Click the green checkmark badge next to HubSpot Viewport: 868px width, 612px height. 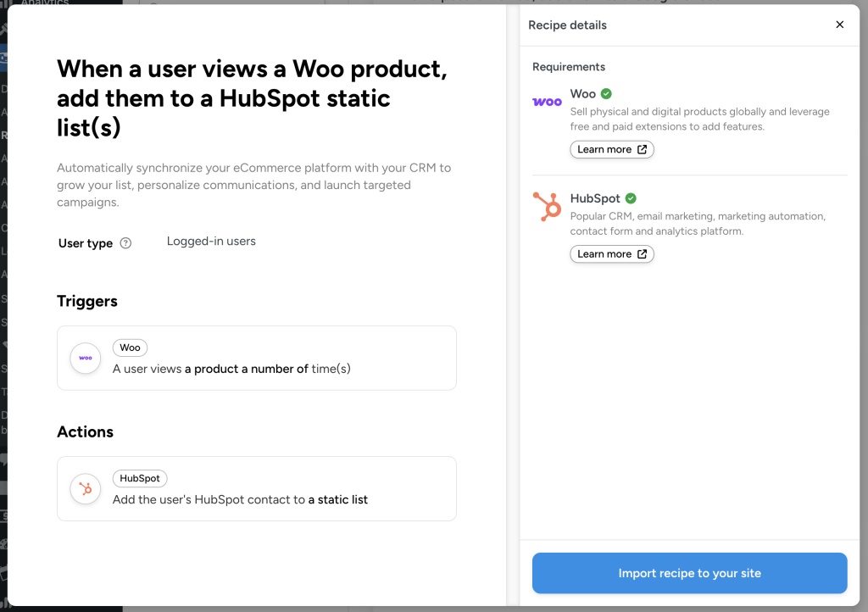pos(632,198)
